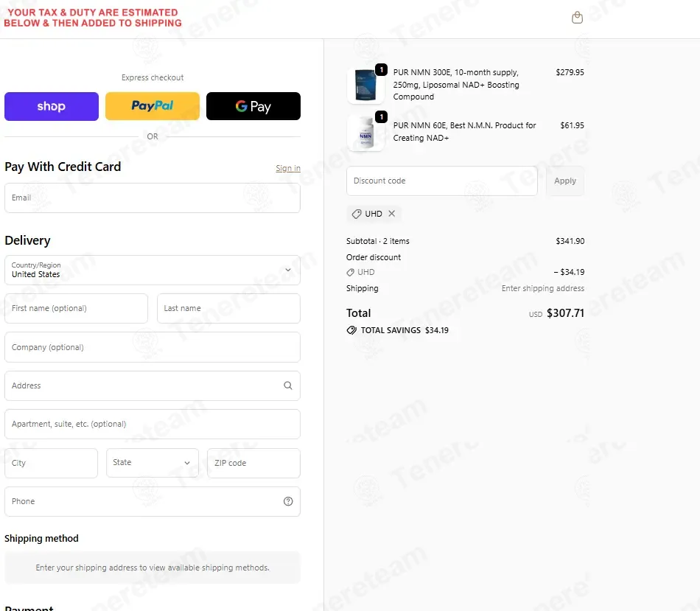Click the Discount code input

pyautogui.click(x=442, y=181)
